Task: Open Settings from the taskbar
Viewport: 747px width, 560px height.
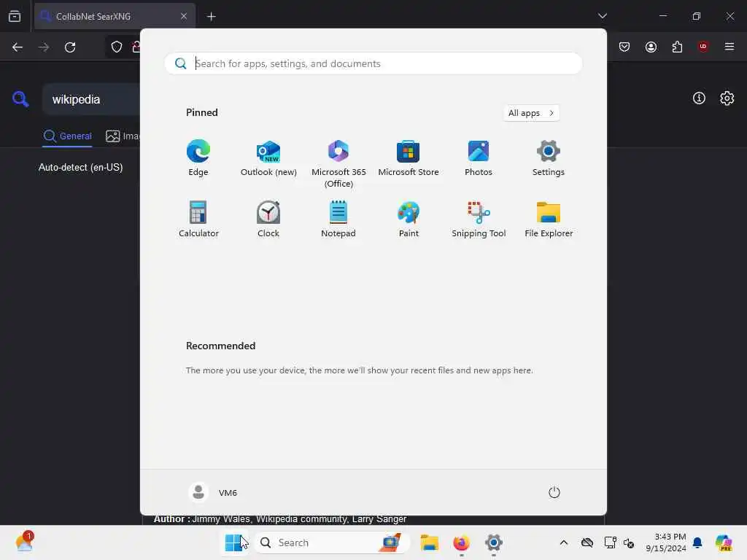Action: [494, 542]
